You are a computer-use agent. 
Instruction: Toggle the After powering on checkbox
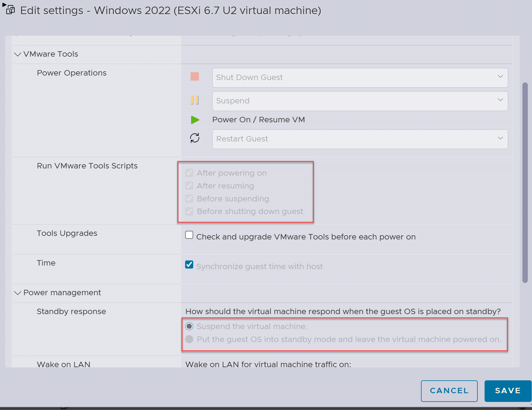pyautogui.click(x=189, y=173)
